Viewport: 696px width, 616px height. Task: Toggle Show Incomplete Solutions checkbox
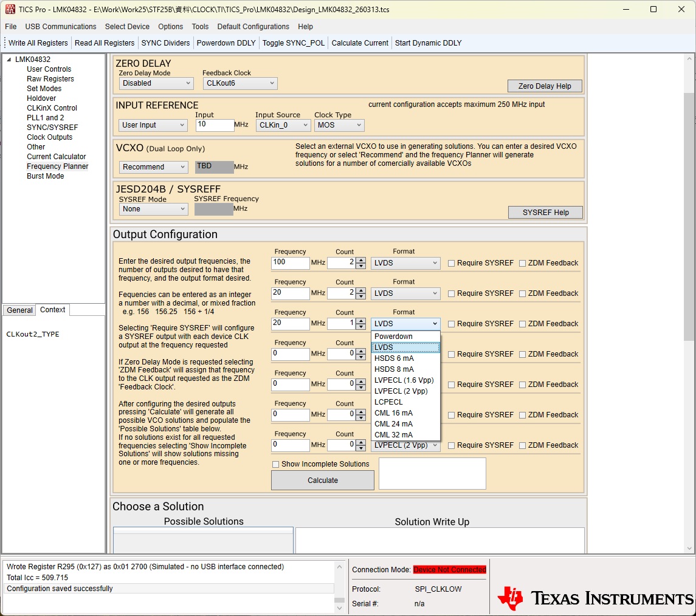tap(275, 464)
